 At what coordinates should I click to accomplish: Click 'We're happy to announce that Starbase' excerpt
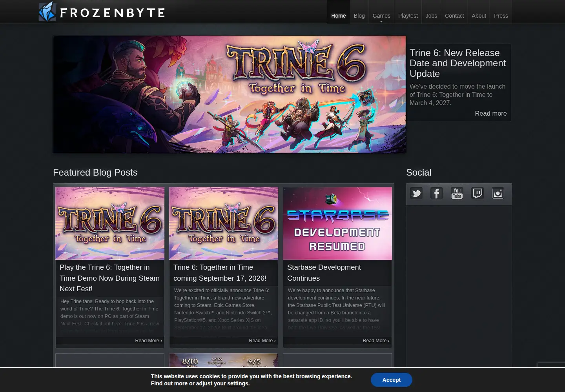[x=337, y=309]
